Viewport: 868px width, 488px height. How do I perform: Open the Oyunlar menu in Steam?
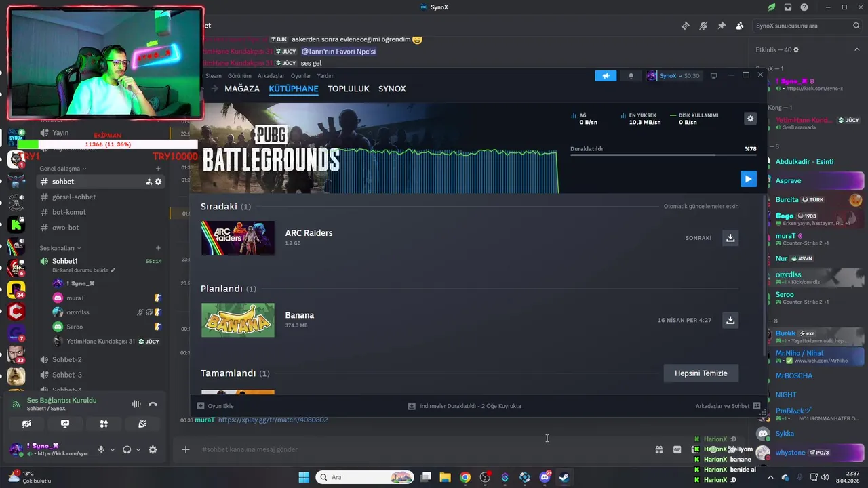301,76
